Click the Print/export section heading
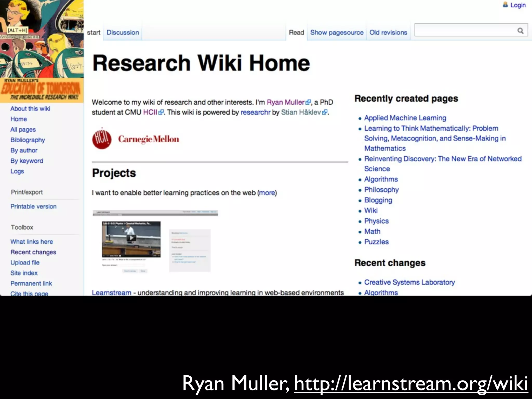Image resolution: width=532 pixels, height=399 pixels. coord(27,192)
